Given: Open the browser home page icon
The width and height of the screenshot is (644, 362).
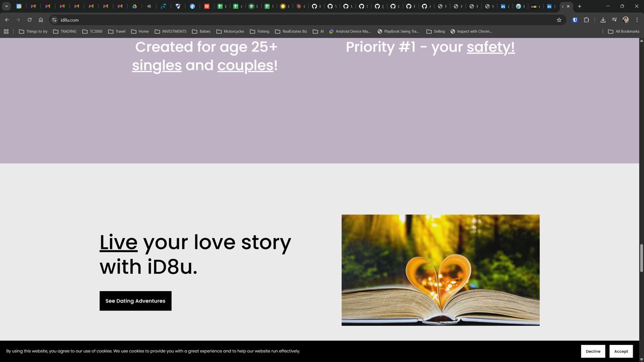Looking at the screenshot, I should click(x=41, y=20).
